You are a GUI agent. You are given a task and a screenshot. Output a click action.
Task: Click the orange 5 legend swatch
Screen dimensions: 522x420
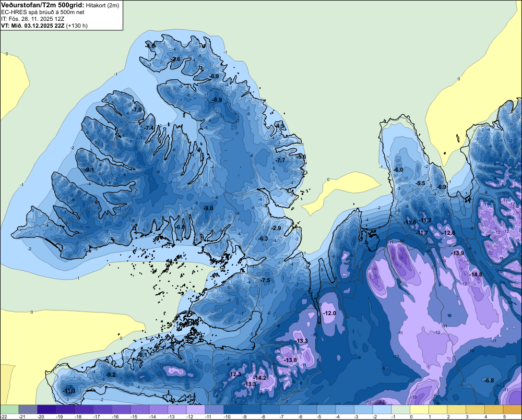(x=513, y=409)
